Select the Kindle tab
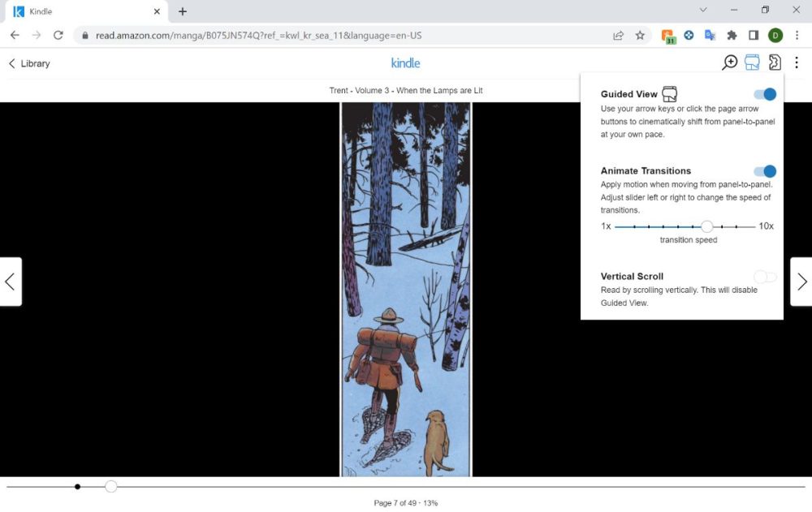Viewport: 812px width, 512px height. 87,11
